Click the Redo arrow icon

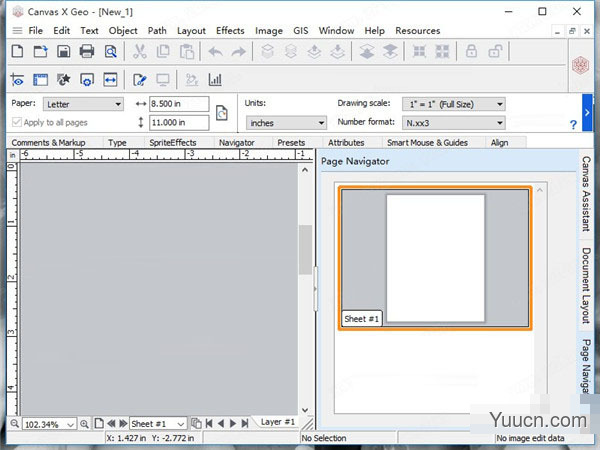[x=239, y=51]
